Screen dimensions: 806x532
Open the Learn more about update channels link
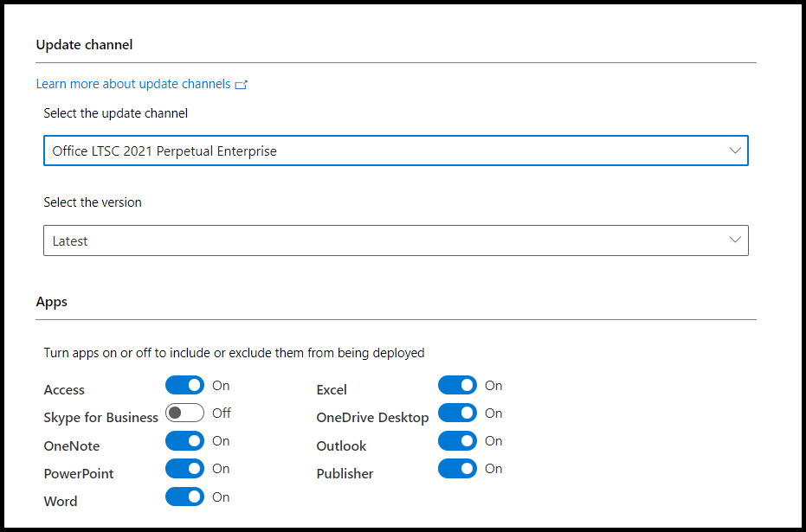[x=133, y=84]
